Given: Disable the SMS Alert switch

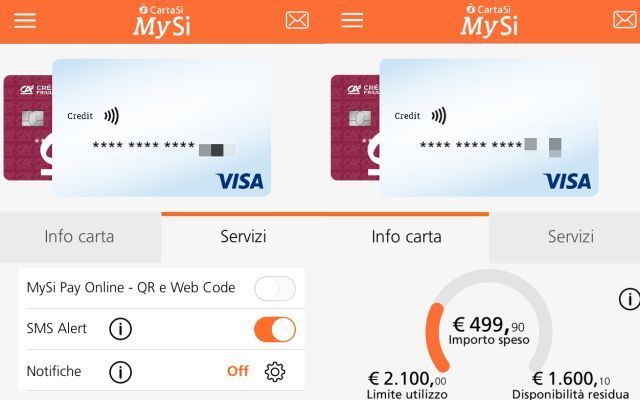Looking at the screenshot, I should point(275,329).
